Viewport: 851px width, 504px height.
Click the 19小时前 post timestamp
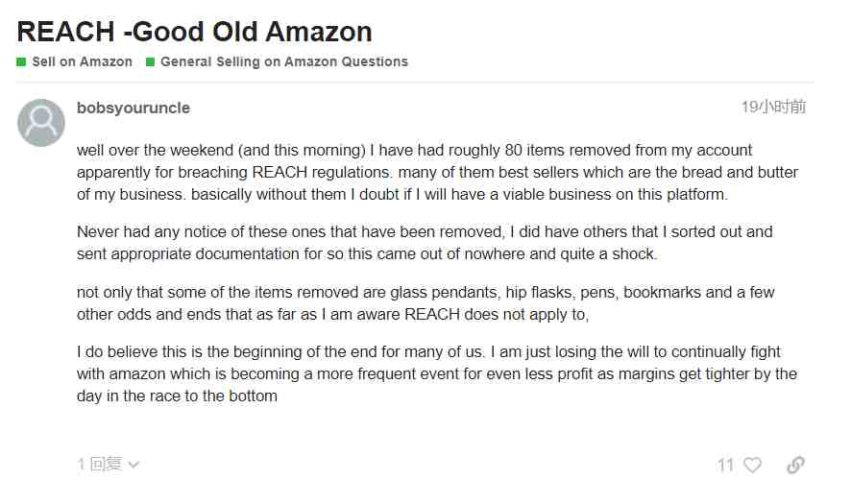tap(773, 107)
